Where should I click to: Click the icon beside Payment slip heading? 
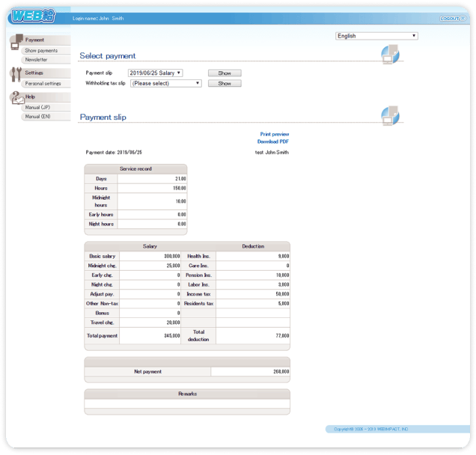(x=390, y=114)
